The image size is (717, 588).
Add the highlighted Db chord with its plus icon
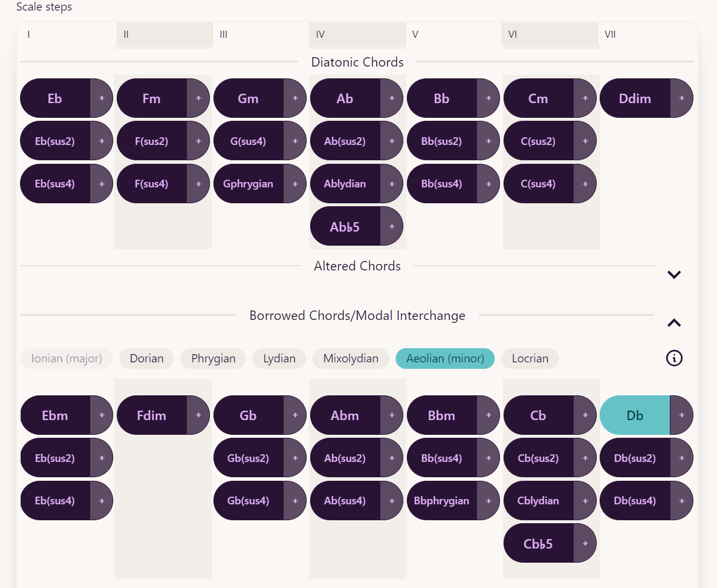pos(682,415)
